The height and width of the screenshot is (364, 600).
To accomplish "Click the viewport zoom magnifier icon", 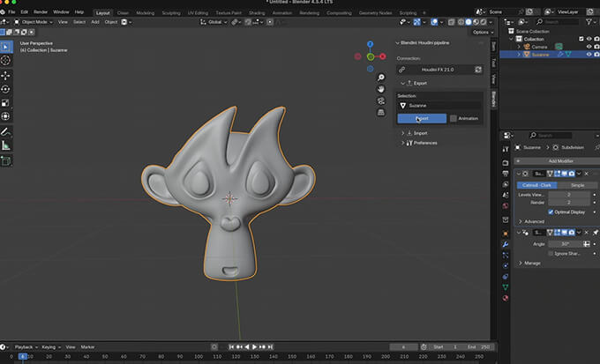I will pyautogui.click(x=381, y=77).
